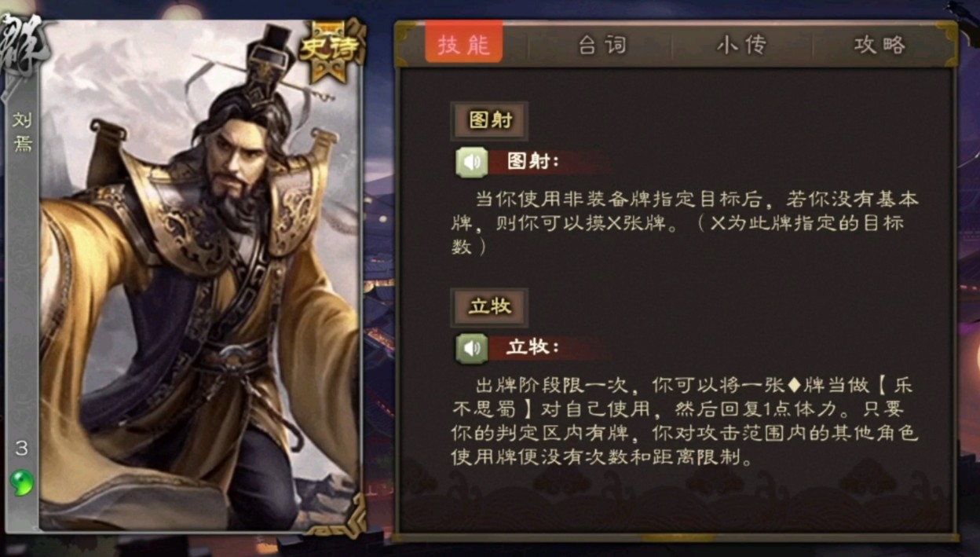Screen dimensions: 980x557
Task: Tap the red 立牧: title banner
Action: pyautogui.click(x=547, y=347)
